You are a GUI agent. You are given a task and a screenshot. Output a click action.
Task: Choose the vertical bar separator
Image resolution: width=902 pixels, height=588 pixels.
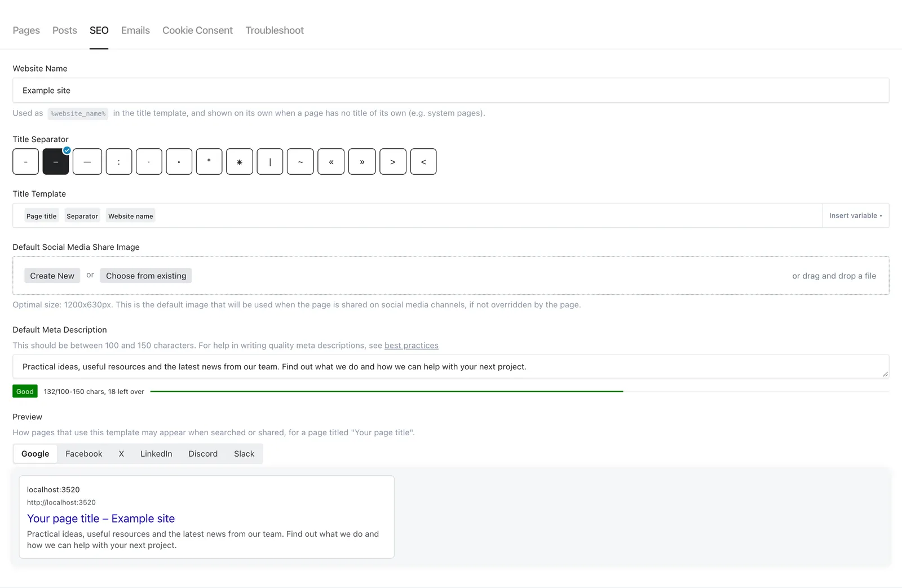pyautogui.click(x=270, y=162)
